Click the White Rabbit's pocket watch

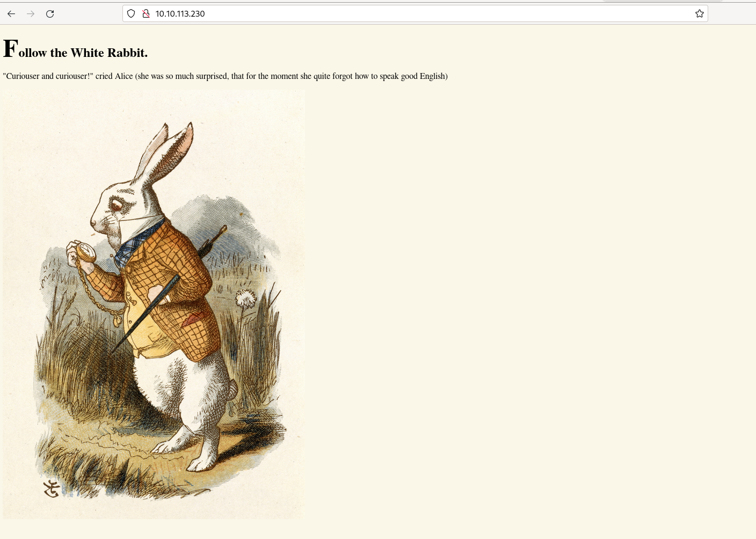pos(85,252)
